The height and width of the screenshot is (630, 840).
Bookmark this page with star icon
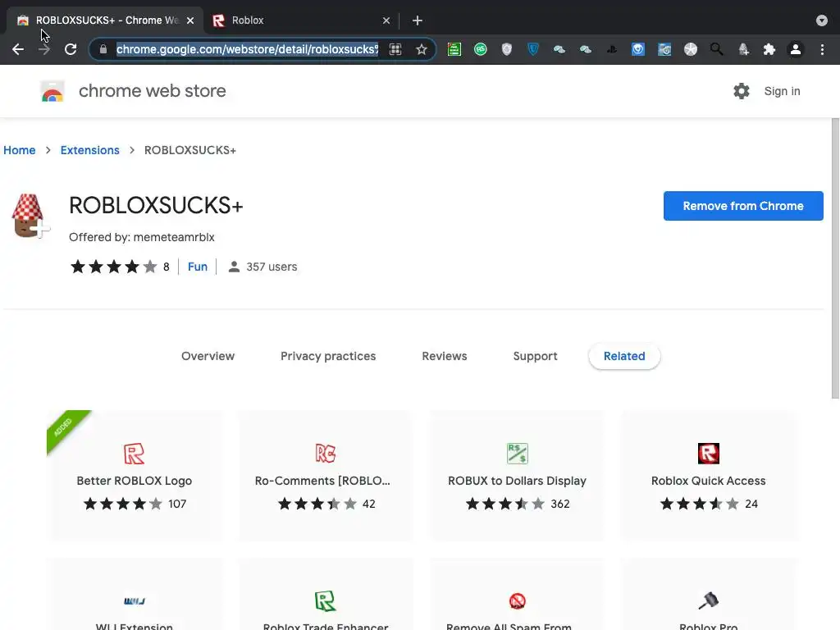pos(422,49)
